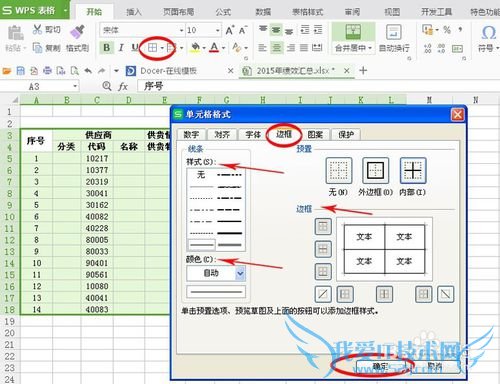Click the fx insert function icon
This screenshot has width=500, height=384.
pyautogui.click(x=123, y=87)
